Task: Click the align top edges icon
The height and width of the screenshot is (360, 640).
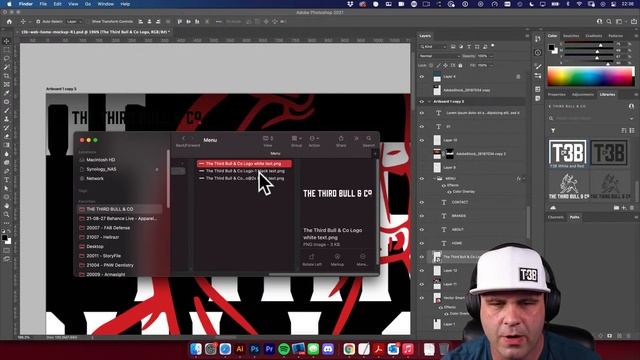Action: (180, 22)
